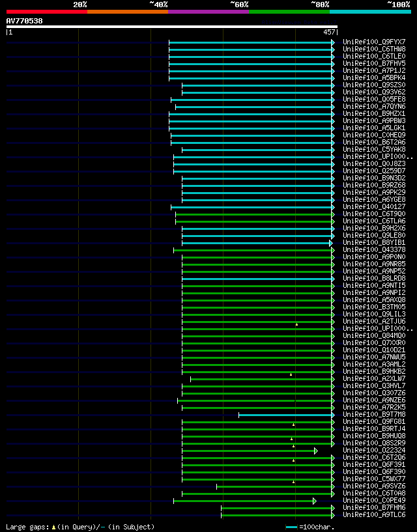Click the query end position 457
Image resolution: width=417 pixels, height=532 pixels.
tap(330, 32)
